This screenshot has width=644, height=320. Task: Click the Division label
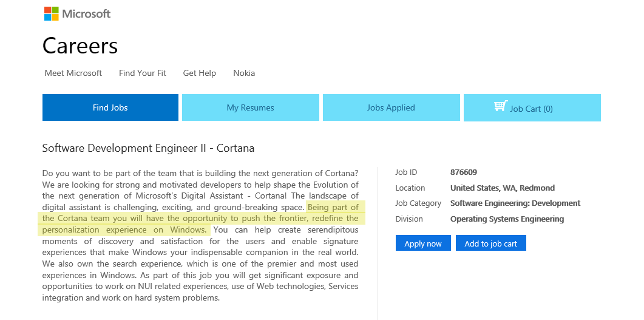[409, 219]
